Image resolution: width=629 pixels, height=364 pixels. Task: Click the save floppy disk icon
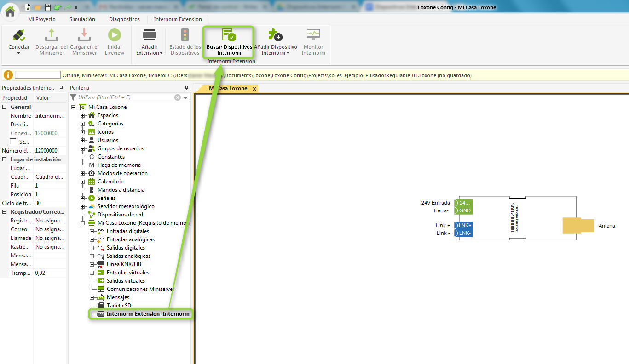tap(47, 7)
